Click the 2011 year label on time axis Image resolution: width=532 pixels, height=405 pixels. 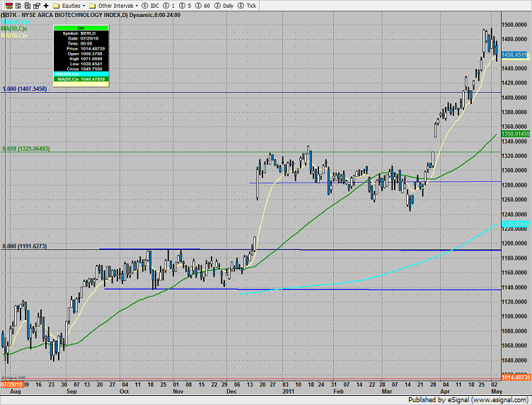click(x=289, y=392)
